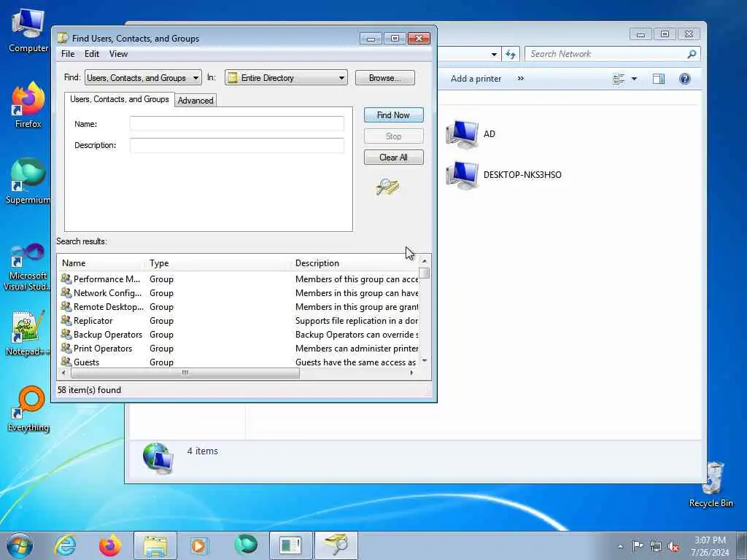Viewport: 747px width, 560px height.
Task: Open Computer desktop icon
Action: [28, 31]
